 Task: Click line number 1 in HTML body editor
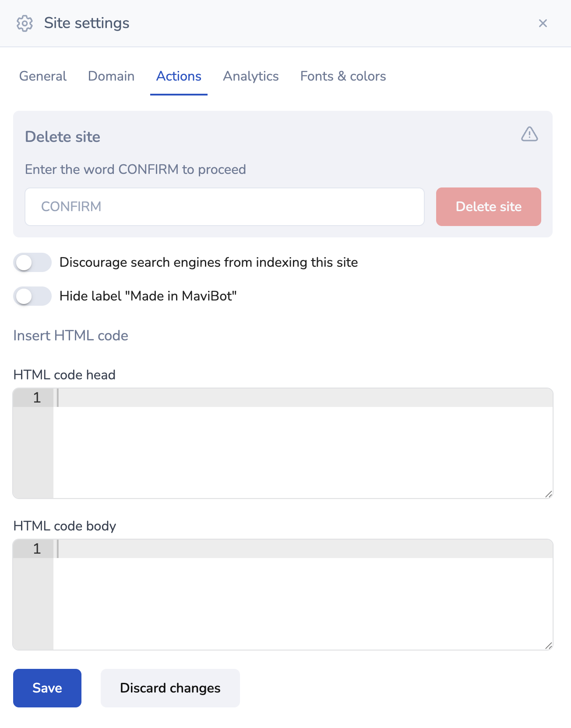(37, 549)
